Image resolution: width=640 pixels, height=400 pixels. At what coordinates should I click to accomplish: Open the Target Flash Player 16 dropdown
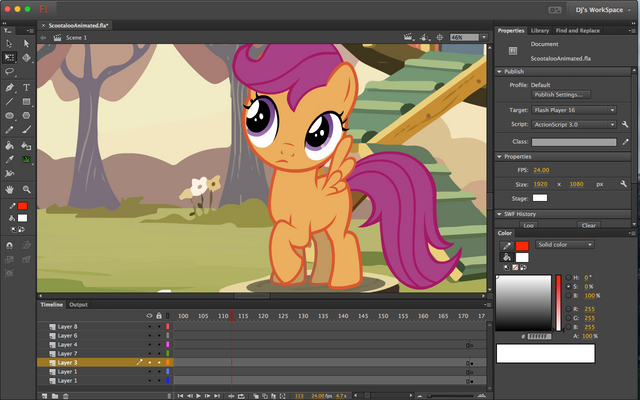[574, 110]
